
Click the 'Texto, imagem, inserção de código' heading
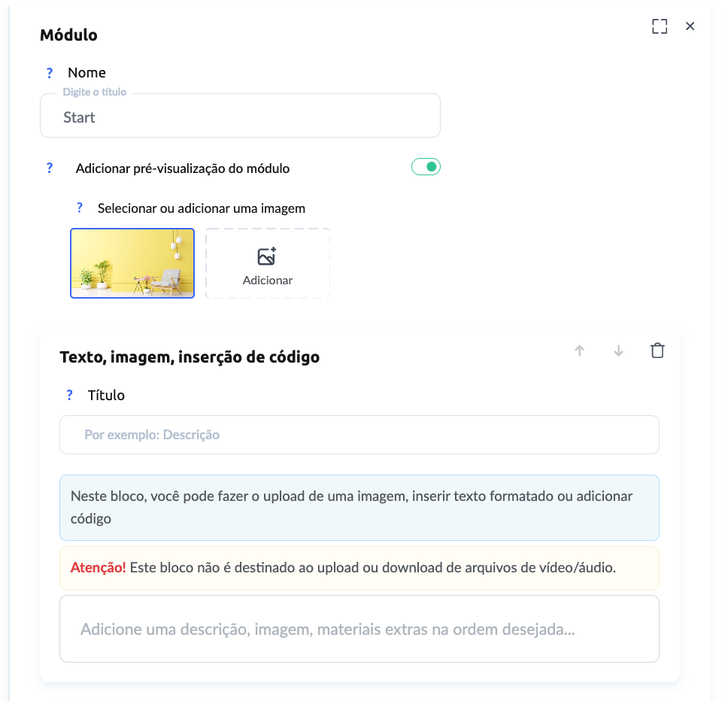(x=190, y=357)
